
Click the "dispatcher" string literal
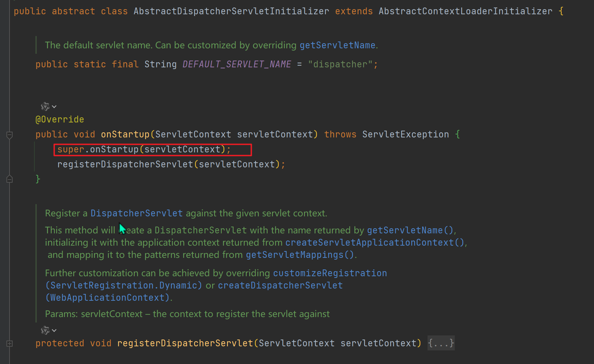(340, 64)
